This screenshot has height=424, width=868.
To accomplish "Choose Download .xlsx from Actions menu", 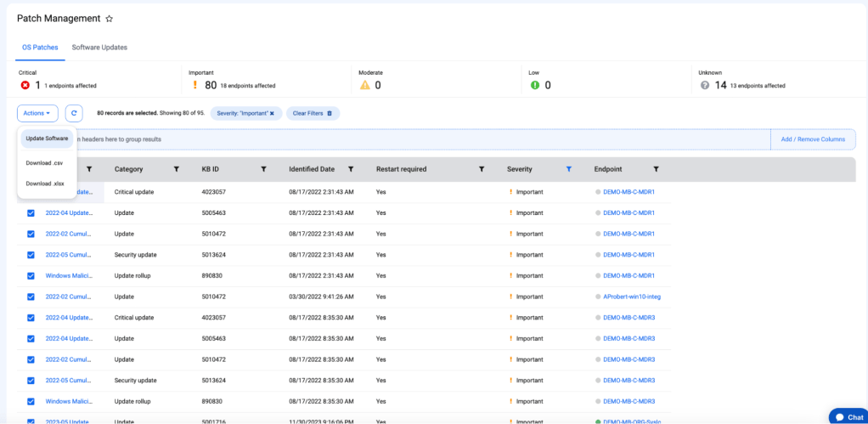I will (x=45, y=184).
